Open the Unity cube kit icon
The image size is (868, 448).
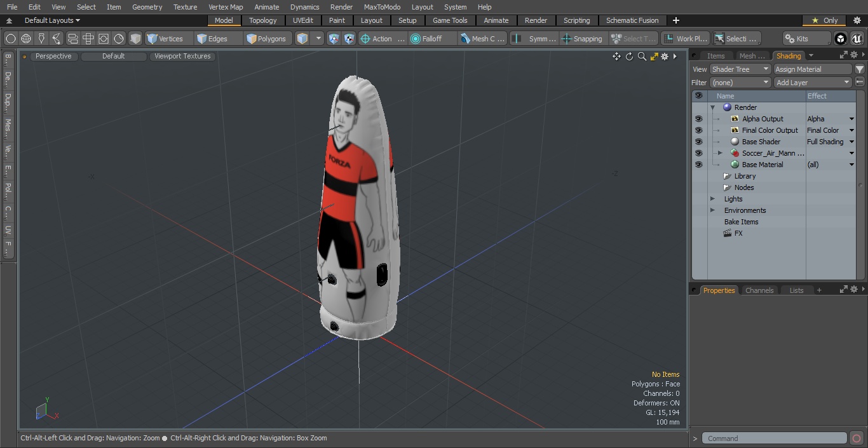[841, 39]
